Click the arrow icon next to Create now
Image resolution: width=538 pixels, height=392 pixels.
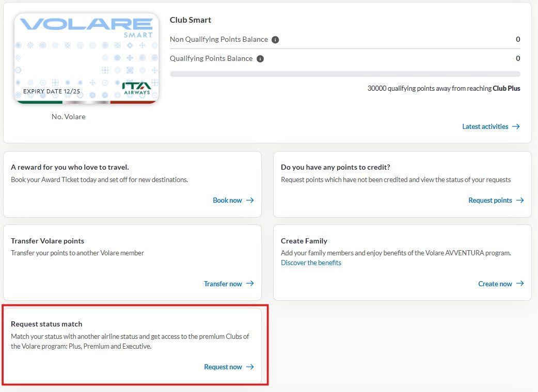point(520,283)
